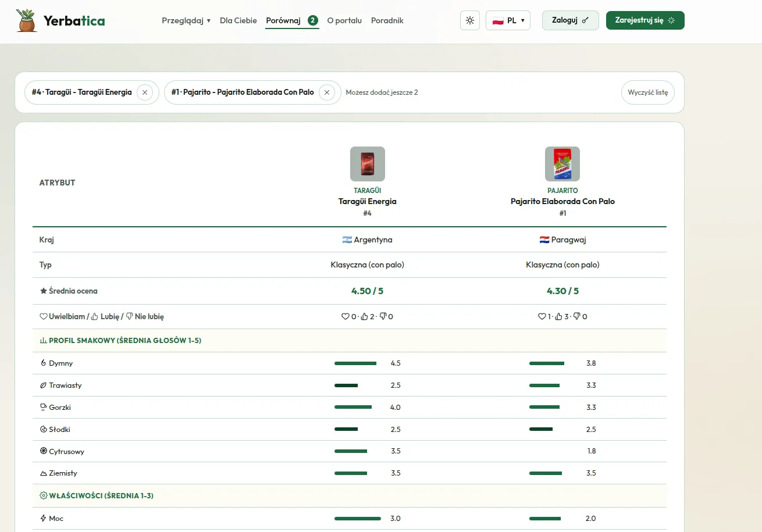Remove Taragüi Energia from comparison list
The image size is (762, 532).
145,92
